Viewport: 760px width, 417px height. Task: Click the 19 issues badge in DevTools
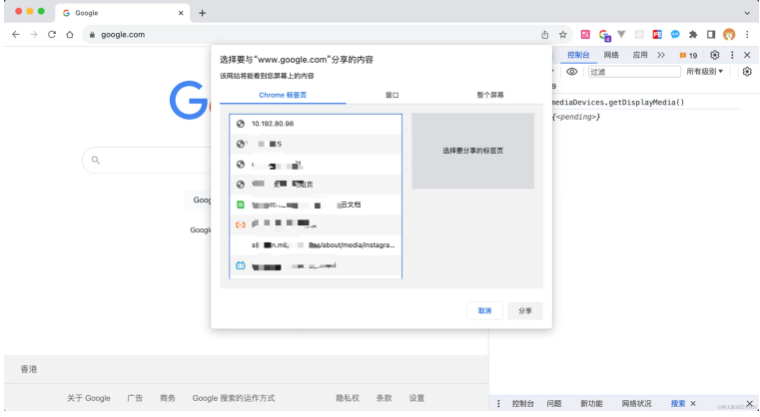[688, 55]
